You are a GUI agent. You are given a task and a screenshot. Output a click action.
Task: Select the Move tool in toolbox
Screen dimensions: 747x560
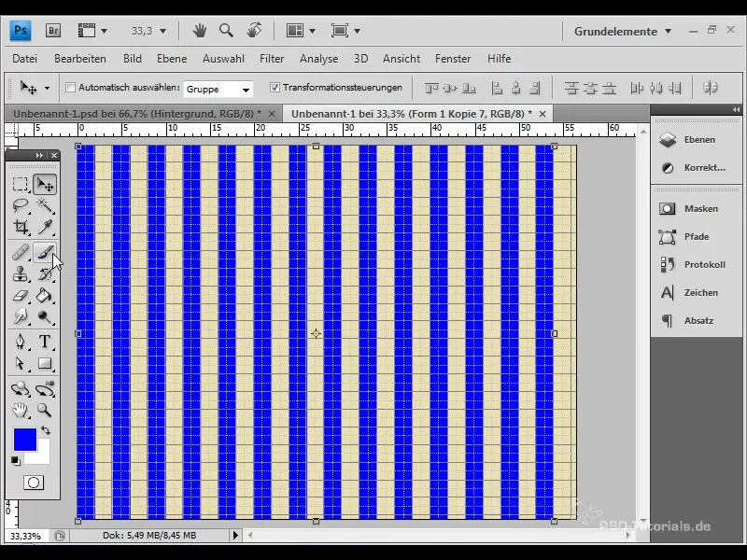pos(45,184)
